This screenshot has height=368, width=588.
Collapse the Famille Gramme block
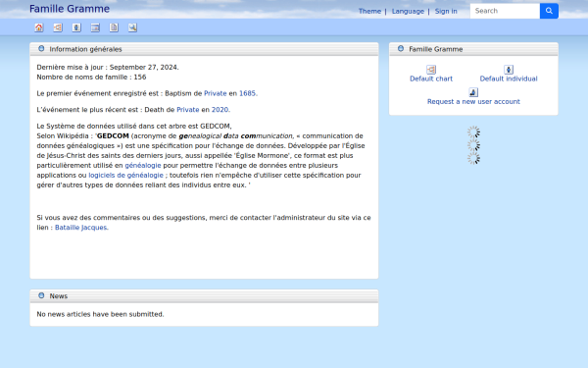[x=401, y=48]
